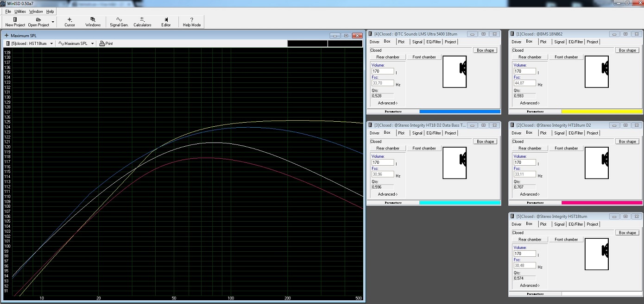Screen dimensions: 644x304
Task: Click the cyan color bar in HT18 D2 Data Bass window
Action: 460,203
